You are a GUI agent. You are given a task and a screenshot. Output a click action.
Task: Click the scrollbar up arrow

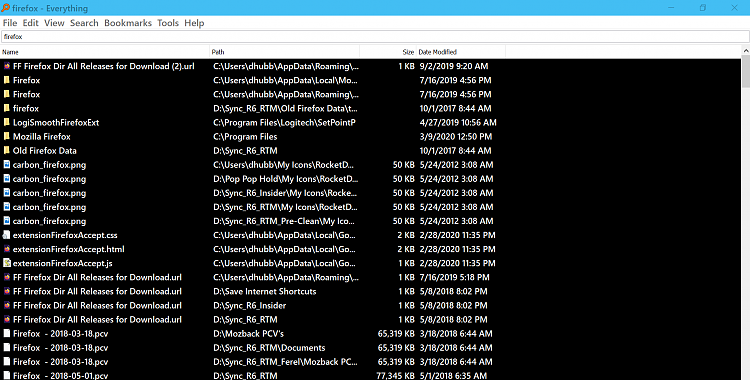[746, 50]
